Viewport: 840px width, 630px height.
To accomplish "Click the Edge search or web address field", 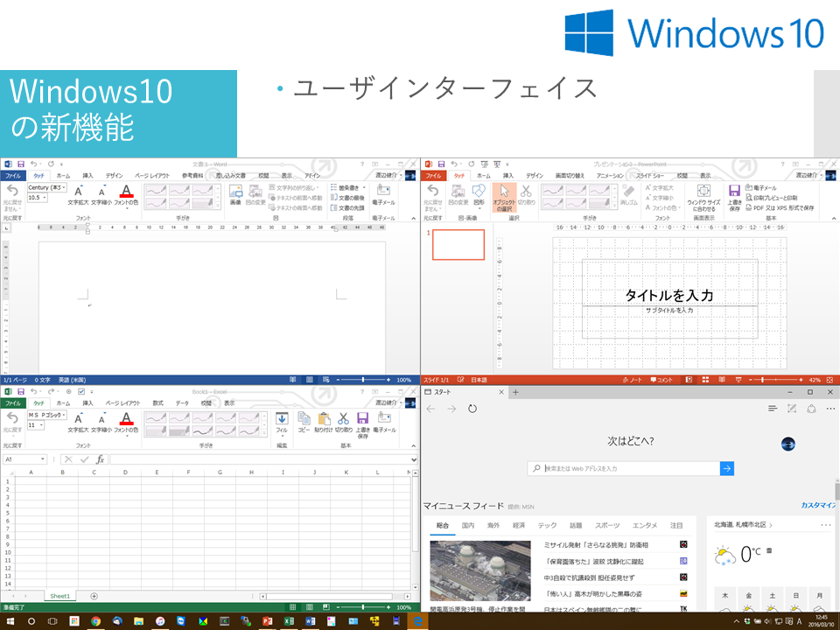I will 624,468.
